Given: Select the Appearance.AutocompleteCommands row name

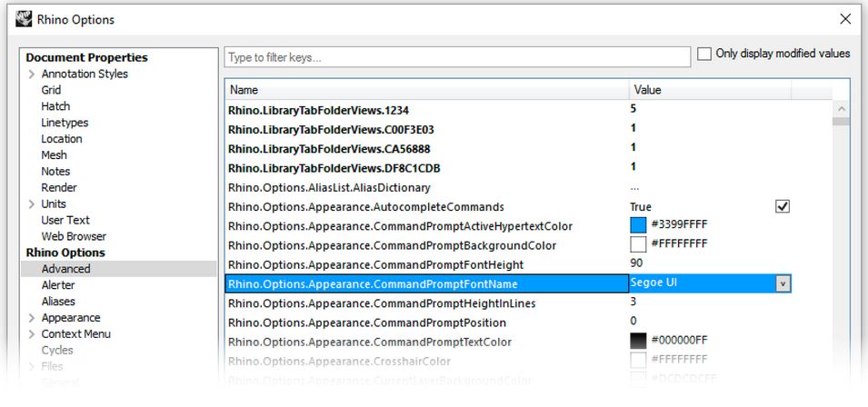Looking at the screenshot, I should 366,207.
